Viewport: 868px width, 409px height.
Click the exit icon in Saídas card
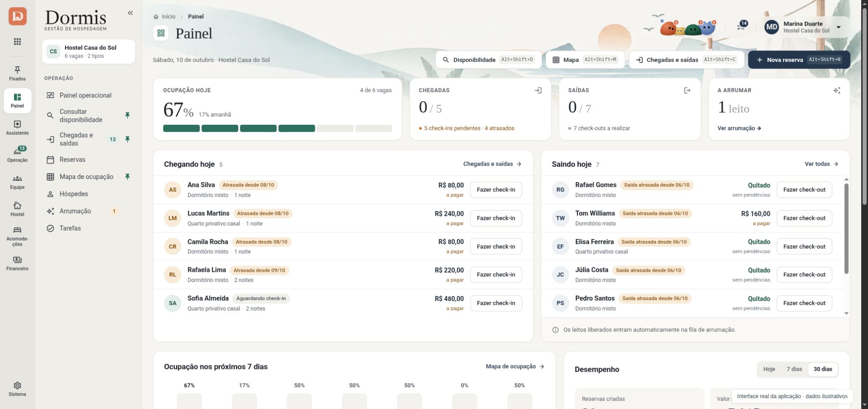[x=687, y=91]
